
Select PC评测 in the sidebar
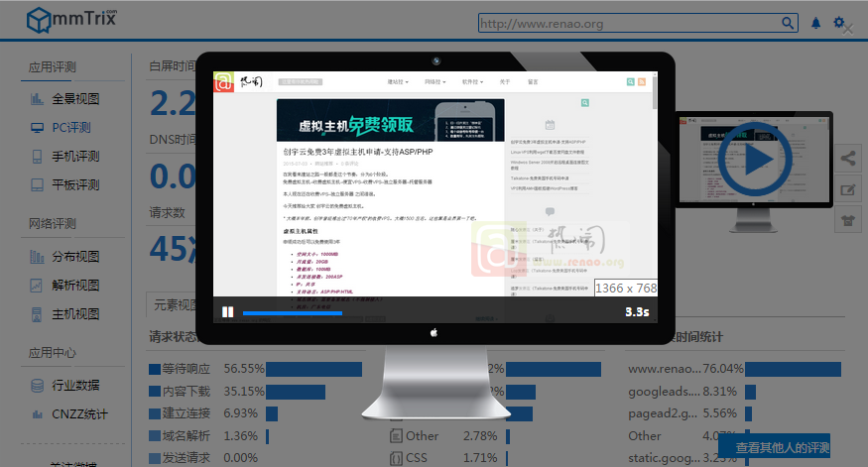70,128
